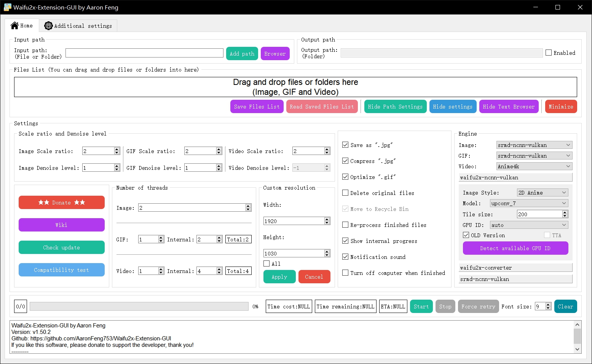This screenshot has height=364, width=592.
Task: Open the Wiki button
Action: click(x=62, y=225)
